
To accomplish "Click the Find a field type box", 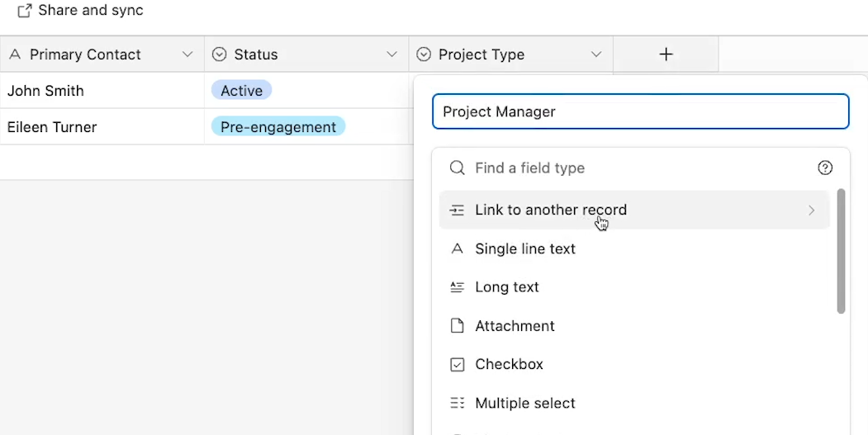I will click(641, 168).
